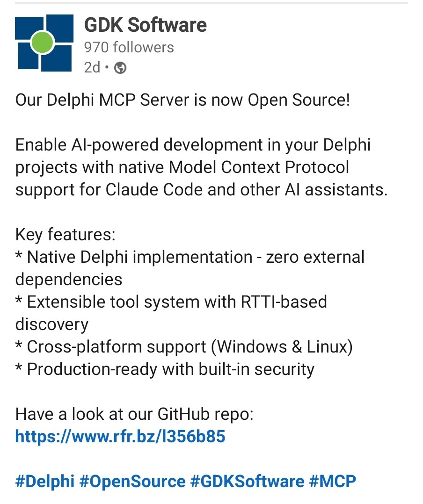Open the #MCP hashtag

[333, 481]
